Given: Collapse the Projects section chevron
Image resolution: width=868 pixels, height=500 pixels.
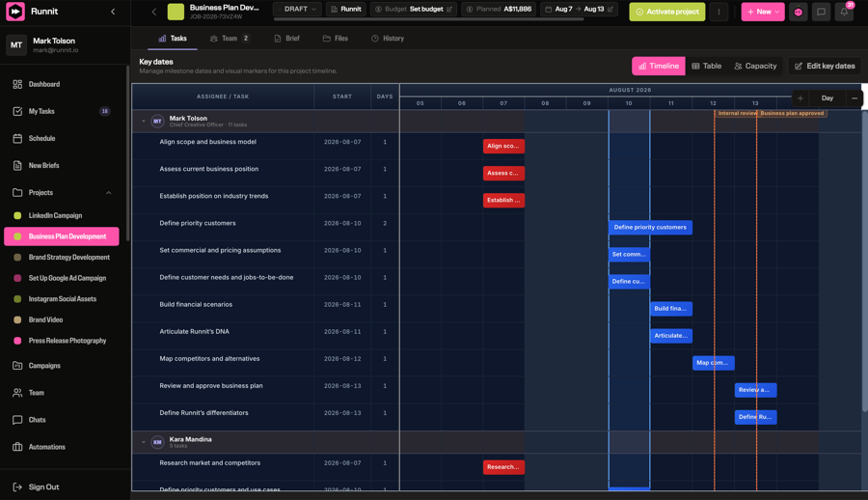Looking at the screenshot, I should pos(108,193).
